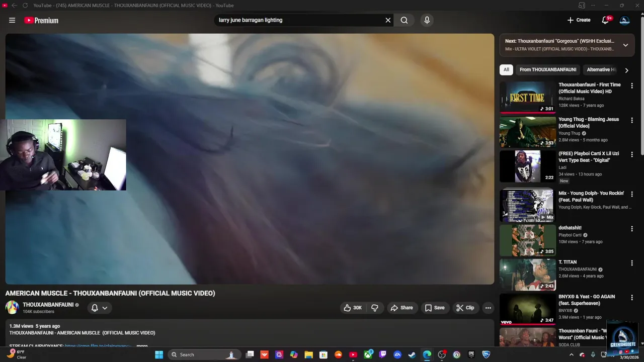The width and height of the screenshot is (644, 362).
Task: Open the First Time video thumbnail
Action: [527, 97]
